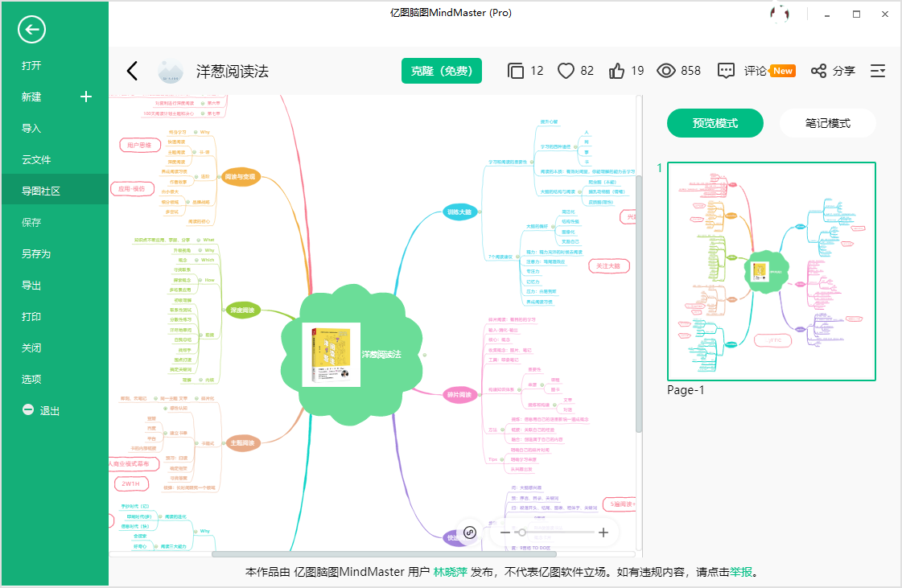Switch to 笔记模式
The height and width of the screenshot is (588, 902).
[x=828, y=123]
